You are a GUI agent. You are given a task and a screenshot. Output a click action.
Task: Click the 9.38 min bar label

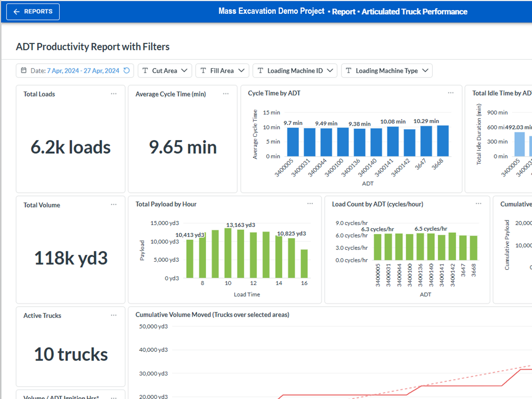(x=360, y=124)
